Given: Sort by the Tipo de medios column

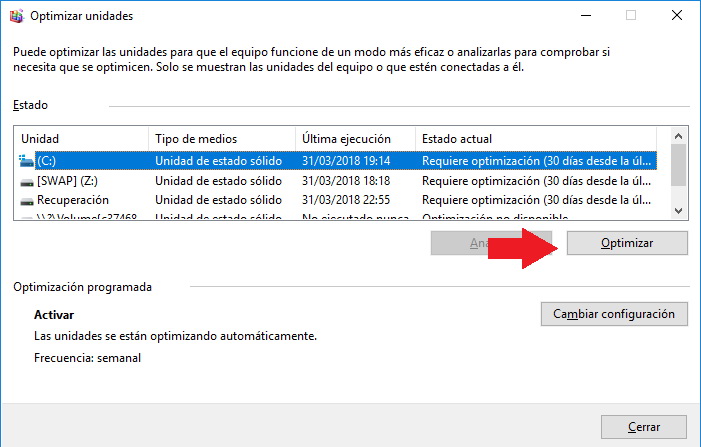Looking at the screenshot, I should tap(221, 138).
